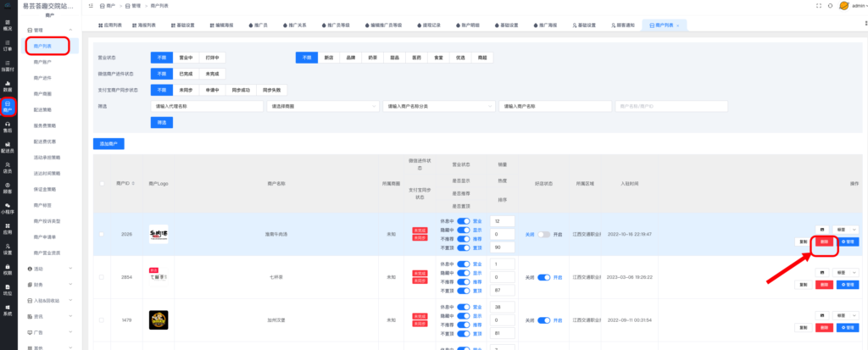Open the merchant category 分类 dropdown
Screen dimensions: 868x350
(x=439, y=106)
